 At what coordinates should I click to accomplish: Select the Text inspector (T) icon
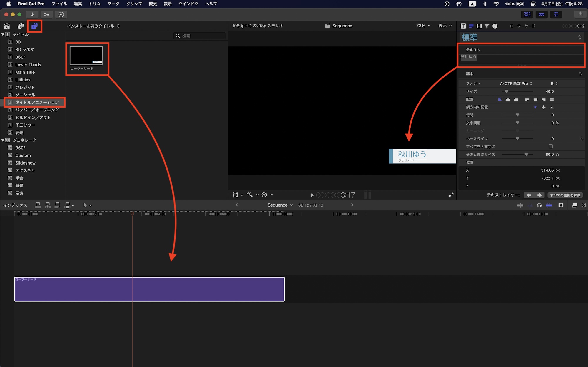463,26
